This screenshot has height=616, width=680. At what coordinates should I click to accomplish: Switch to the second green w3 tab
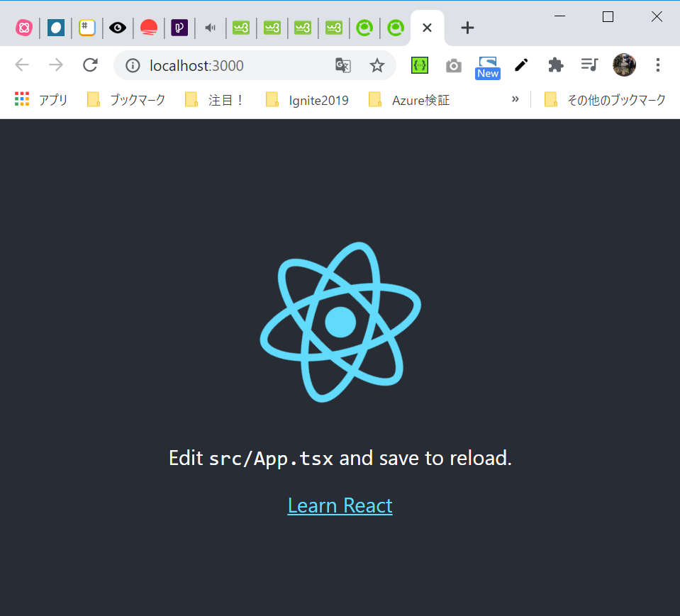pyautogui.click(x=272, y=28)
